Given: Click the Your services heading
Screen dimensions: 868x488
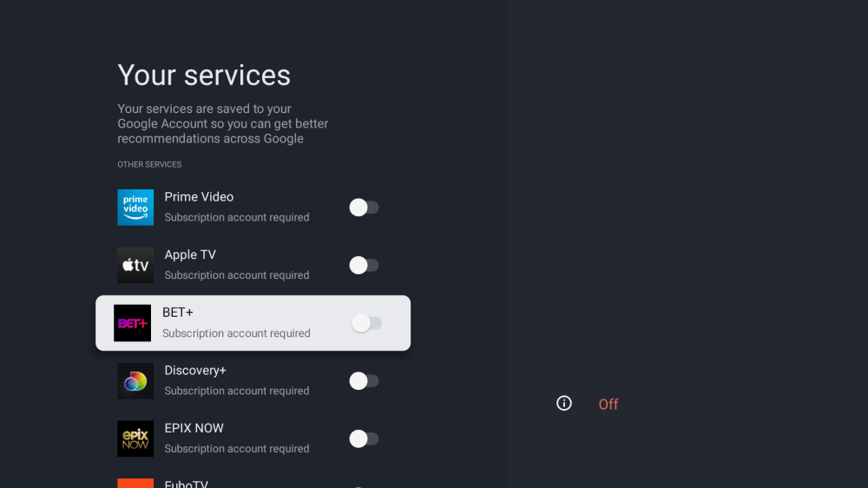Looking at the screenshot, I should coord(204,76).
